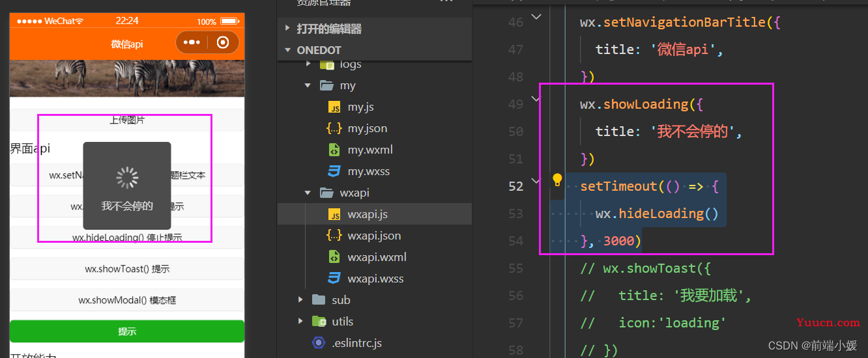Collapse the wxapi folder arrow
The image size is (868, 358).
tap(308, 193)
